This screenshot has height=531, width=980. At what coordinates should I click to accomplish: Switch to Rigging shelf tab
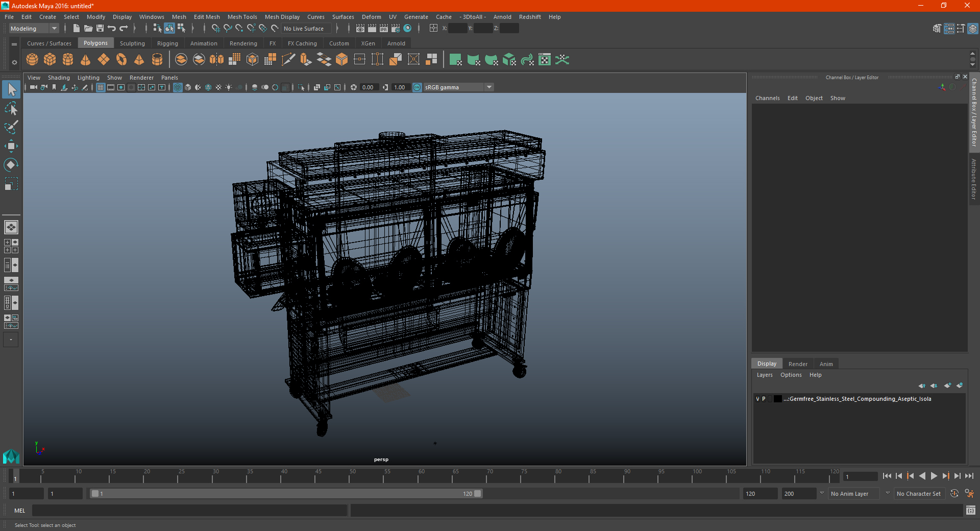pyautogui.click(x=167, y=43)
